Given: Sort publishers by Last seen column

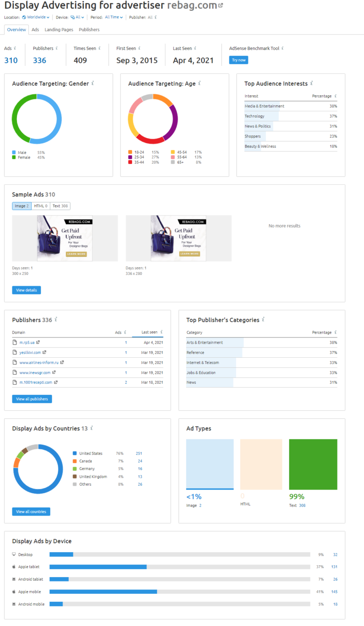Looking at the screenshot, I should 149,332.
